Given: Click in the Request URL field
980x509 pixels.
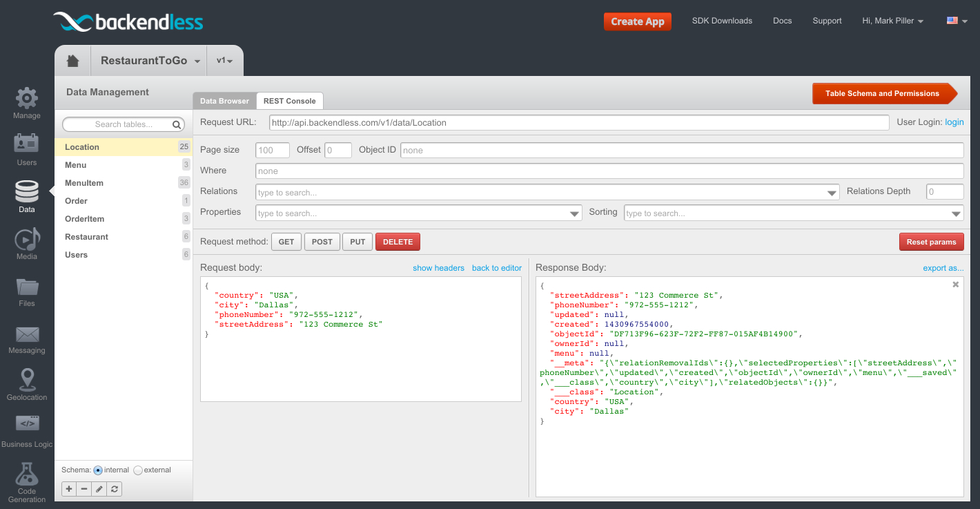Looking at the screenshot, I should click(578, 122).
